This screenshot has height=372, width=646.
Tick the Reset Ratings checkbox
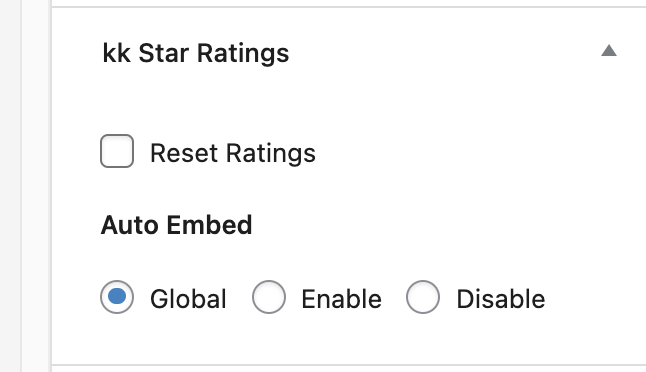coord(117,151)
